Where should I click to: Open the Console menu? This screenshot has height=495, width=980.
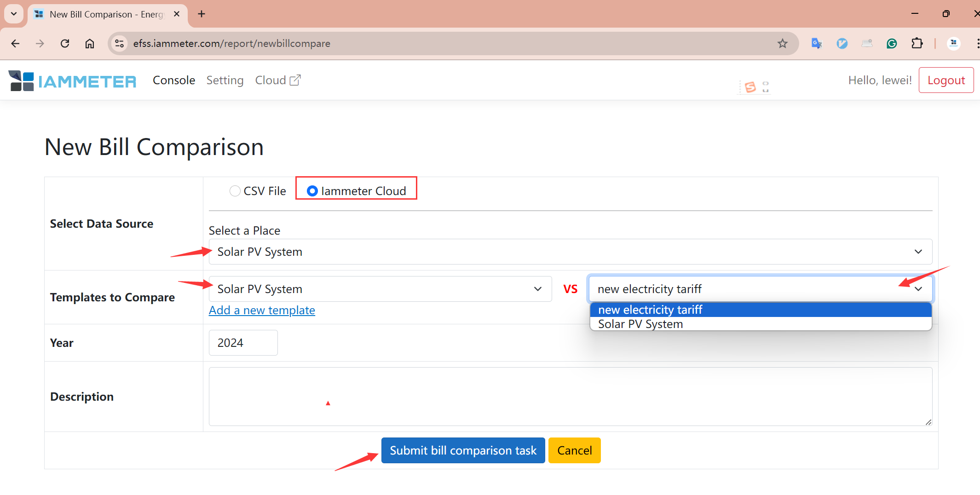click(x=174, y=80)
